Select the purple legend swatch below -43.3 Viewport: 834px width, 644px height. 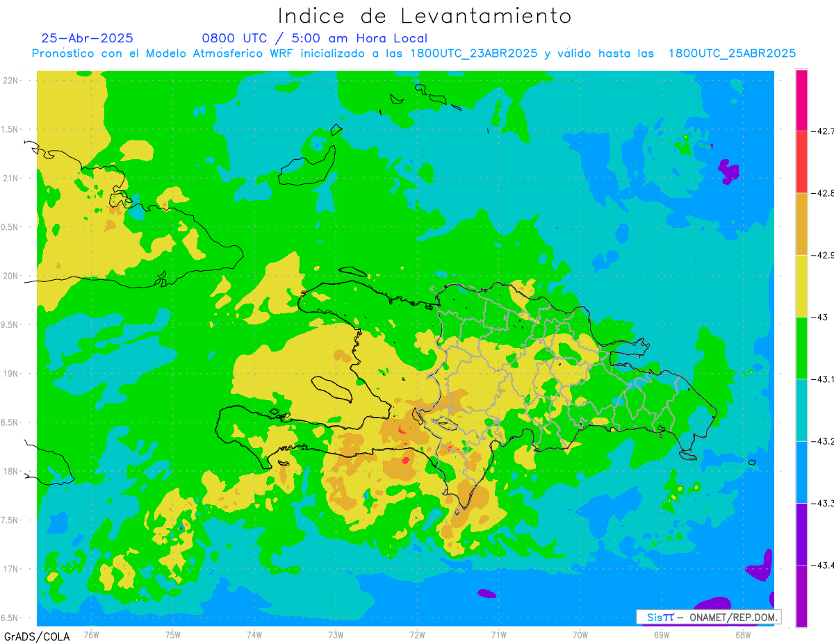(801, 534)
